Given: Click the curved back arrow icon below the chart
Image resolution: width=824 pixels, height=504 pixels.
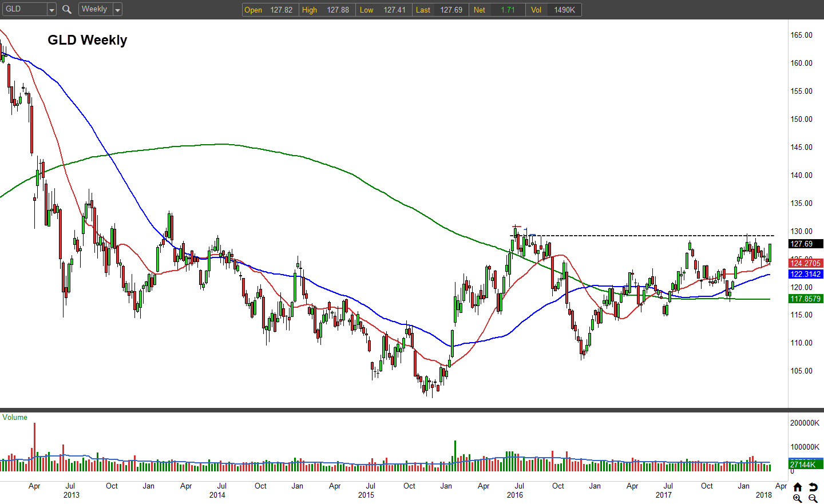Looking at the screenshot, I should click(x=813, y=487).
